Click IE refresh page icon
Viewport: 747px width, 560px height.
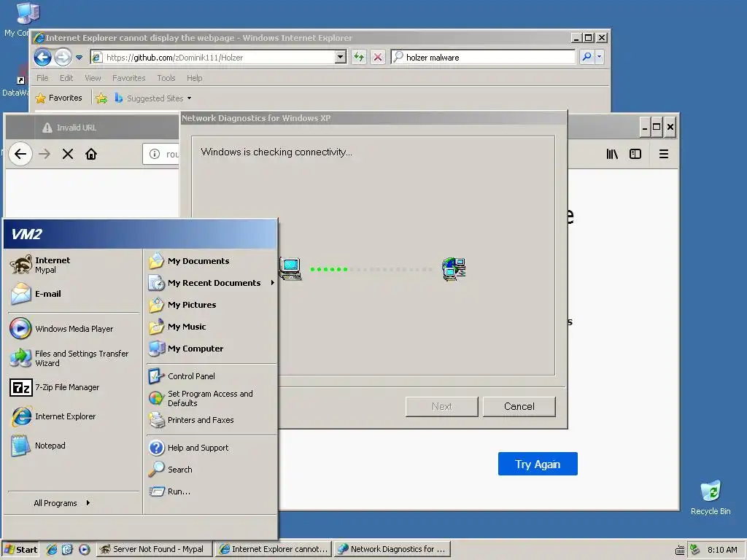[359, 57]
